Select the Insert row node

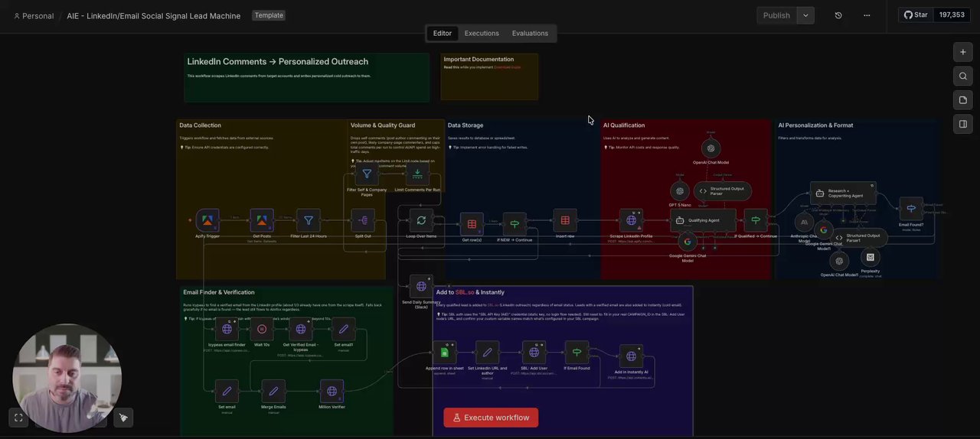coord(565,220)
